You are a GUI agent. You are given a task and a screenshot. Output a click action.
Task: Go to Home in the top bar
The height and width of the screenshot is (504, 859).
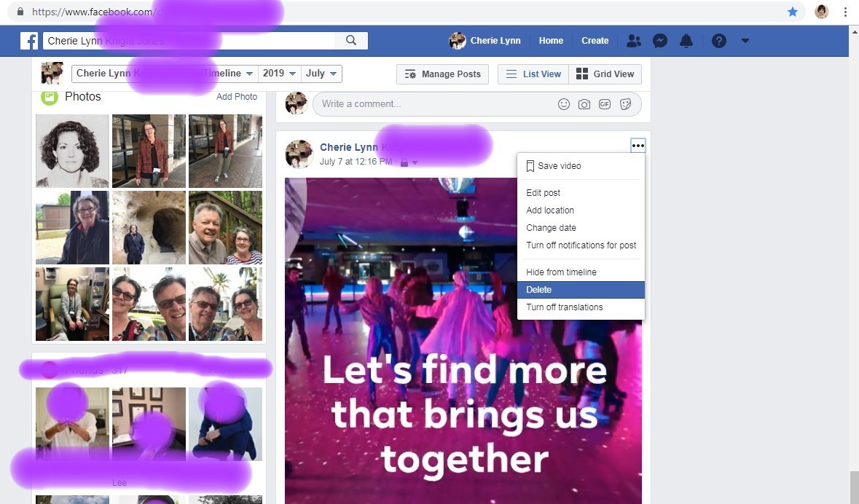click(x=551, y=41)
